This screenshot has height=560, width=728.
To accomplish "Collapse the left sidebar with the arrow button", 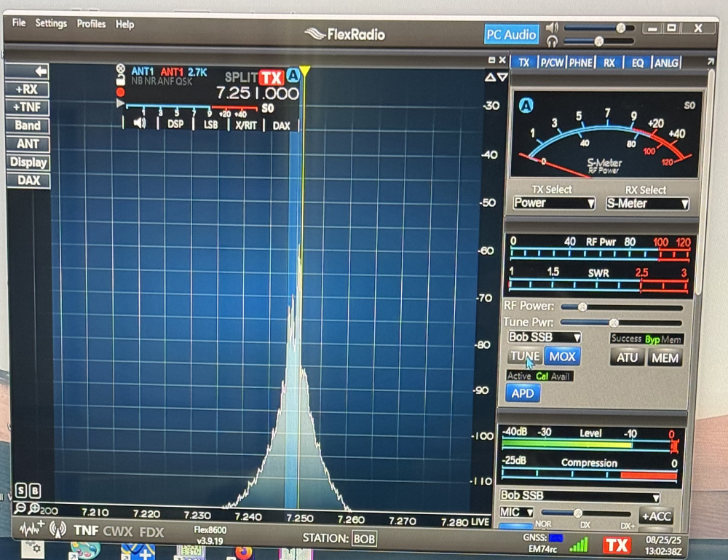I will point(28,71).
